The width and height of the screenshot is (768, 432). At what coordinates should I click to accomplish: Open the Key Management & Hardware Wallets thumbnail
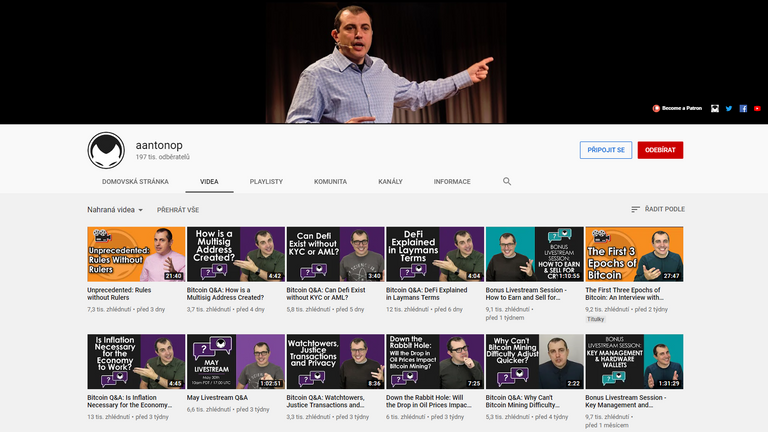(634, 361)
